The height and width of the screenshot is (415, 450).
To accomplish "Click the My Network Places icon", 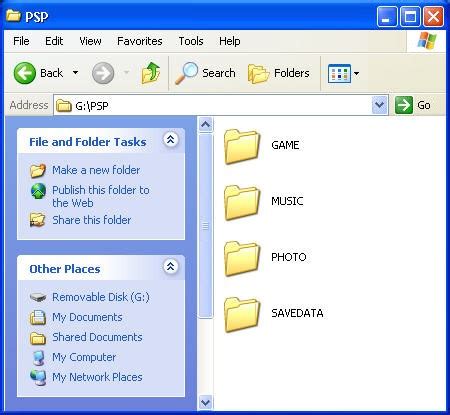I will (38, 377).
